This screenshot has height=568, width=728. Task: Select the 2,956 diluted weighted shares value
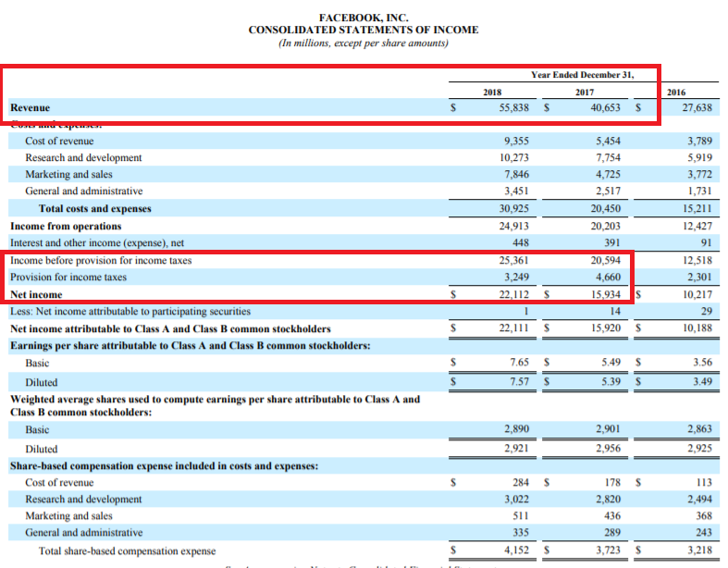tap(609, 449)
